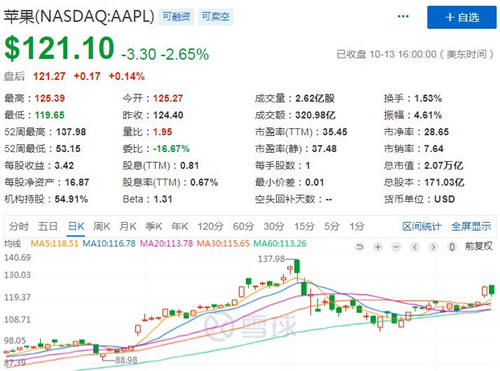The width and height of the screenshot is (500, 371).
Task: Zoom in the chart with plus icon
Action: point(378,247)
